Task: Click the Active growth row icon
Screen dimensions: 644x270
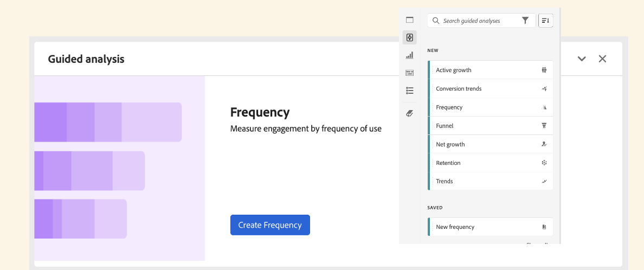Action: pos(544,70)
